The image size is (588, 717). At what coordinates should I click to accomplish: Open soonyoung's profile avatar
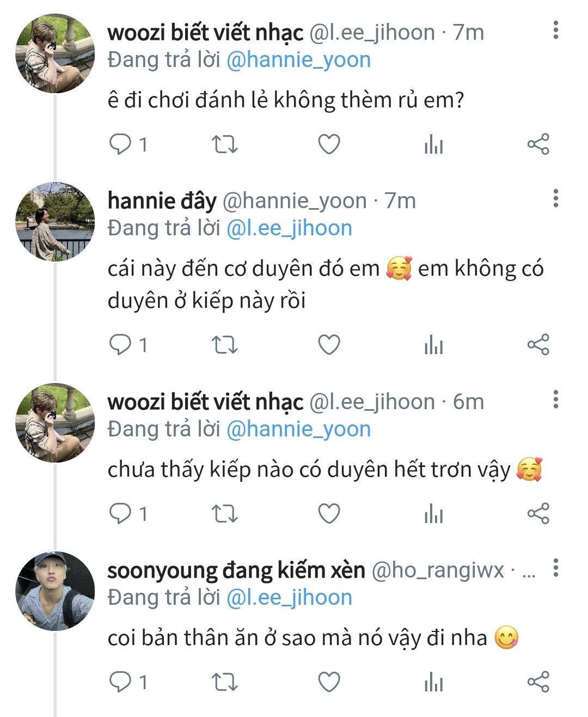[55, 591]
